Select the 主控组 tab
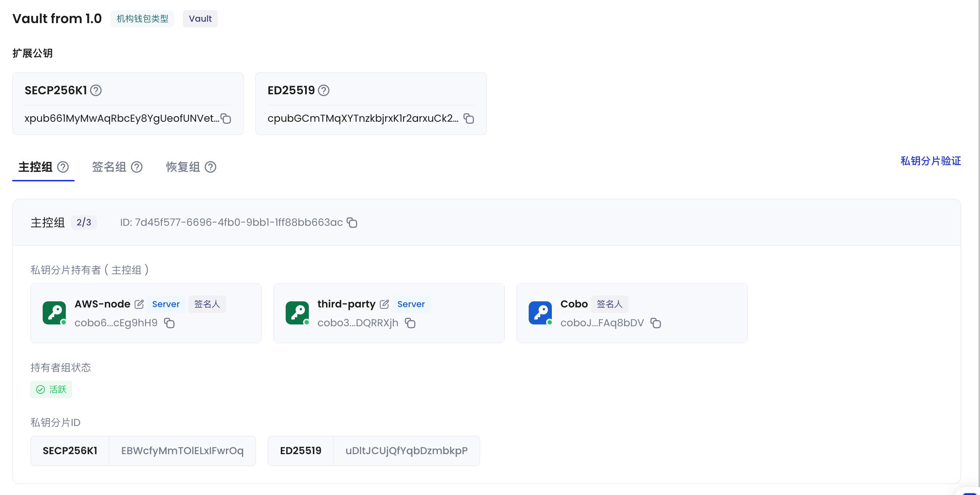Viewport: 980px width, 495px height. coord(35,167)
